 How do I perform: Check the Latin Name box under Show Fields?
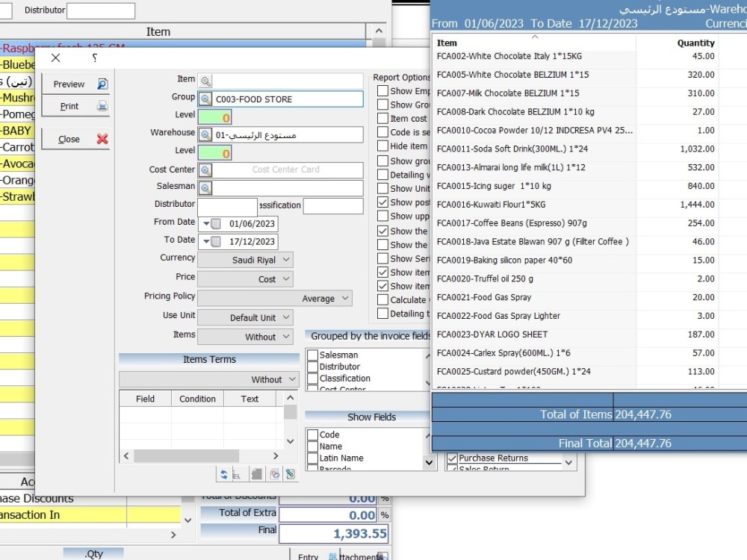[x=313, y=458]
